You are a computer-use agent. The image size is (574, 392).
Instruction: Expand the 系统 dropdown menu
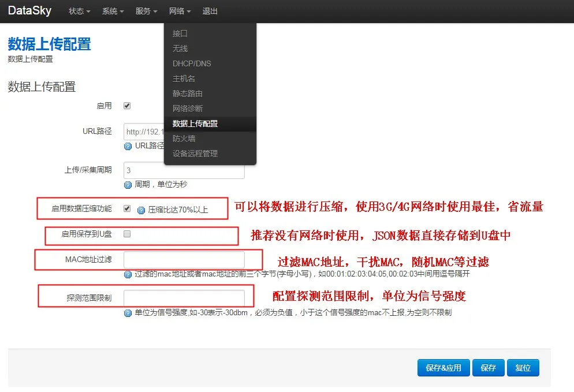coord(113,12)
